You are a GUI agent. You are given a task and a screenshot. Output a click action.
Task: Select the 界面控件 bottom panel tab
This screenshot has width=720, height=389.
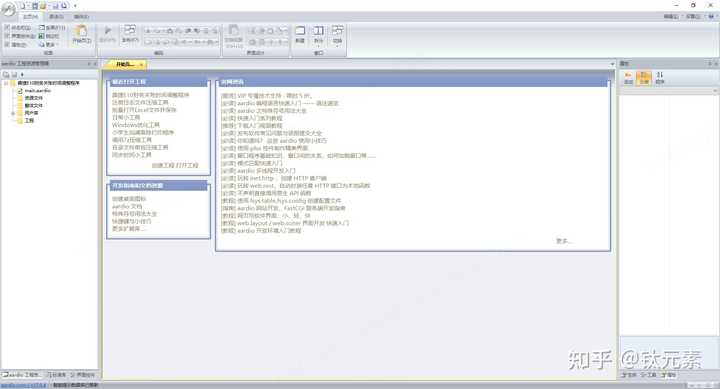pyautogui.click(x=83, y=375)
